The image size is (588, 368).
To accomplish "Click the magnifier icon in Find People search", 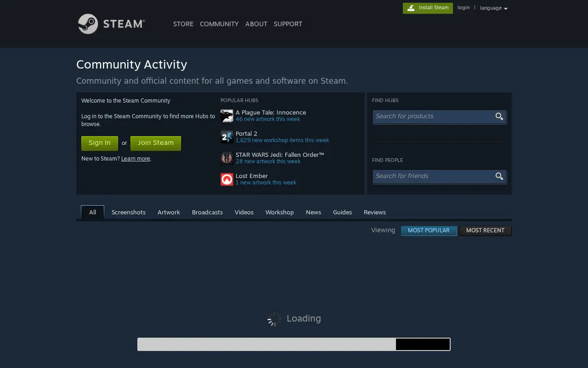I will (x=499, y=176).
